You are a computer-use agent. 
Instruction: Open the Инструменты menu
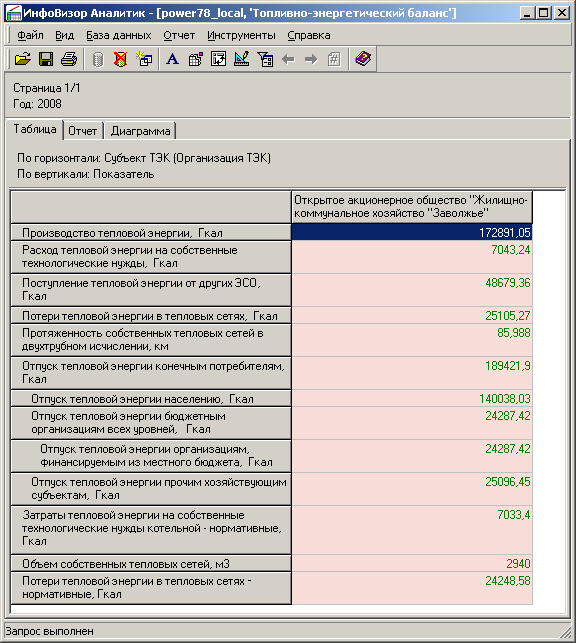click(241, 36)
